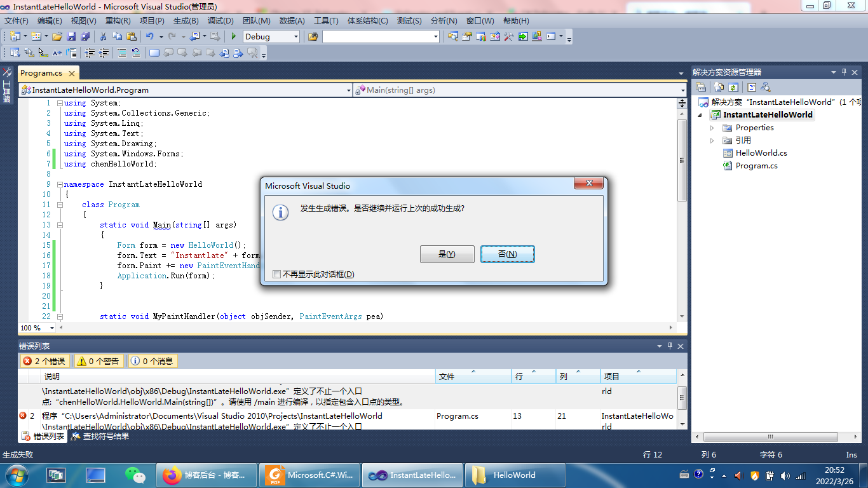The height and width of the screenshot is (488, 868).
Task: Click 是(Y) to run the last build
Action: (x=447, y=254)
